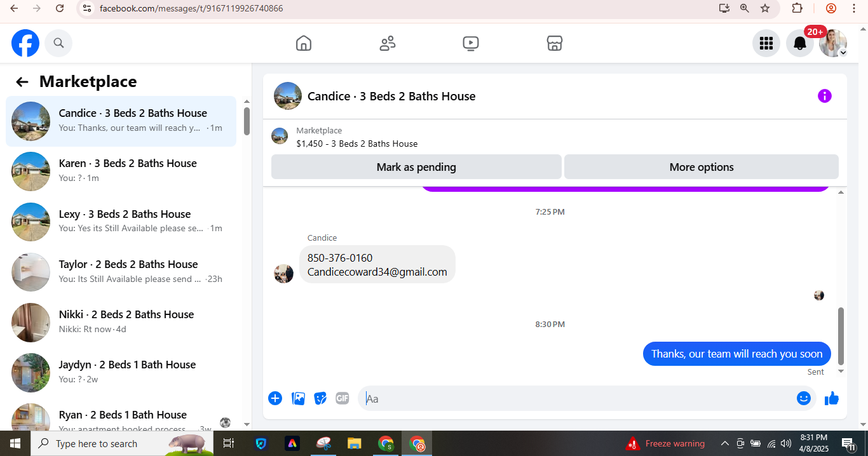Open Candice 3 Beds 2 Baths conversation
The width and height of the screenshot is (868, 456).
coord(121,121)
